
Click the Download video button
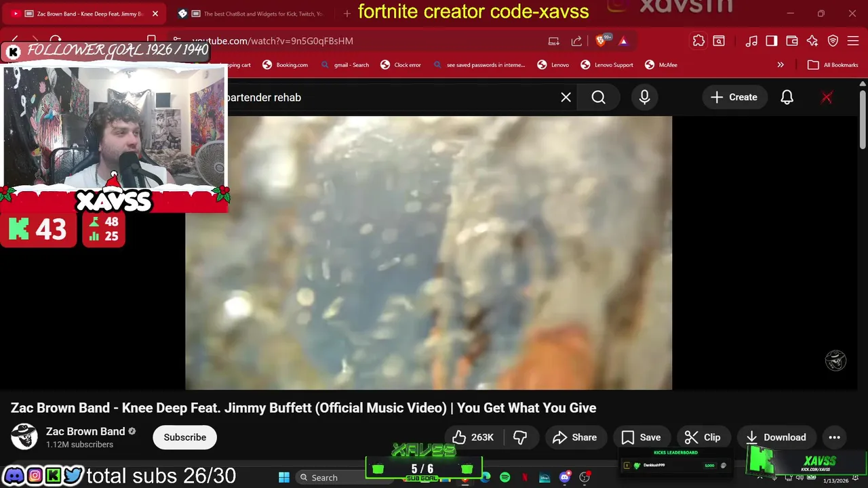[777, 437]
